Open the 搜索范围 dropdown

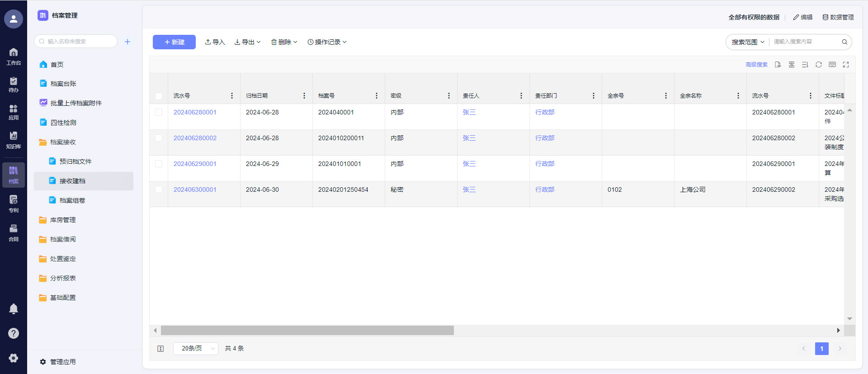(x=748, y=42)
